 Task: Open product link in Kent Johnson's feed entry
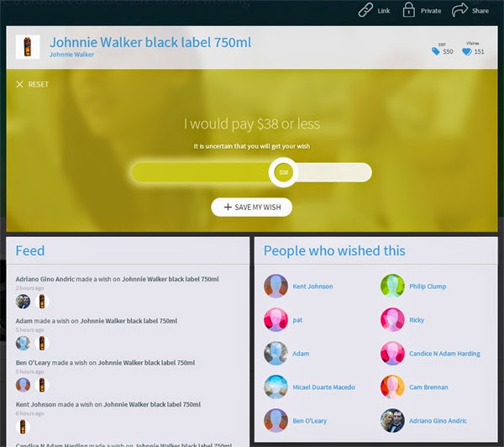tap(152, 404)
